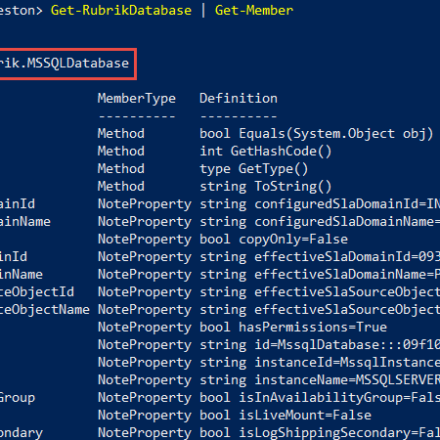This screenshot has height=440, width=440.
Task: Select the highlighted MSSQLDatabase type name
Action: click(64, 63)
